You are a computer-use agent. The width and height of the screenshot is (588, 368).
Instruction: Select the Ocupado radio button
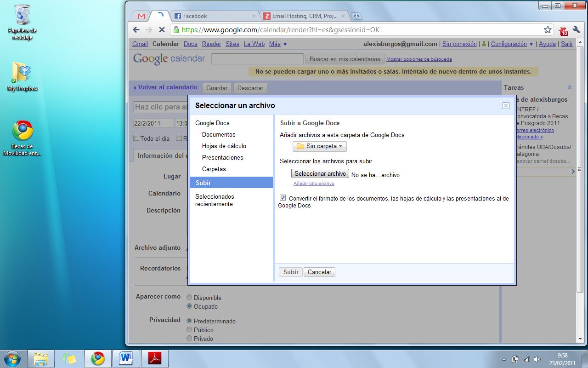point(189,306)
